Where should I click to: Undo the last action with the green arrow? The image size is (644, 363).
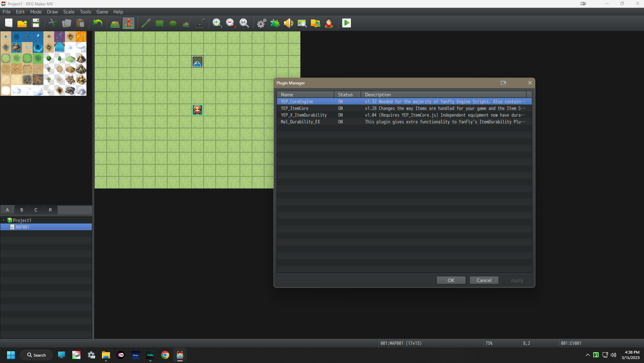[98, 23]
